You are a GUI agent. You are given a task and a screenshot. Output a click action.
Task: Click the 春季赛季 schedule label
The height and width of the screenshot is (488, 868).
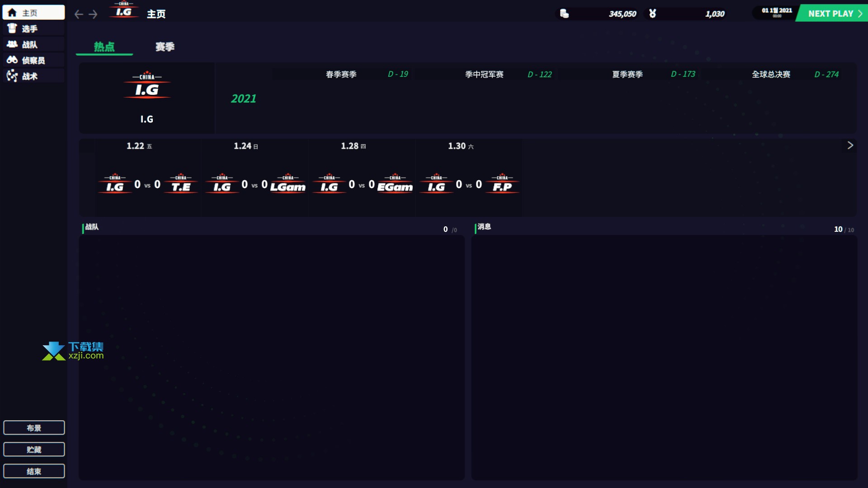click(x=341, y=74)
